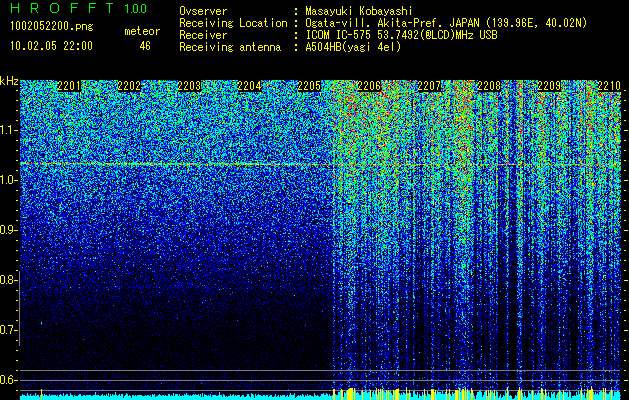Click the 2206 time marker
629x400 pixels.
pyautogui.click(x=369, y=86)
